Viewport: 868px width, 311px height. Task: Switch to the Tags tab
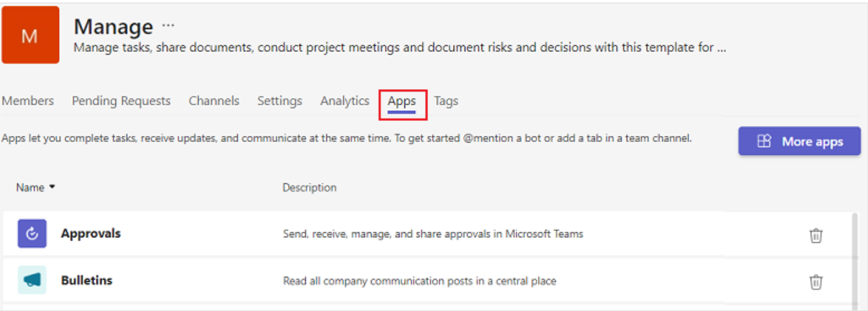tap(446, 100)
